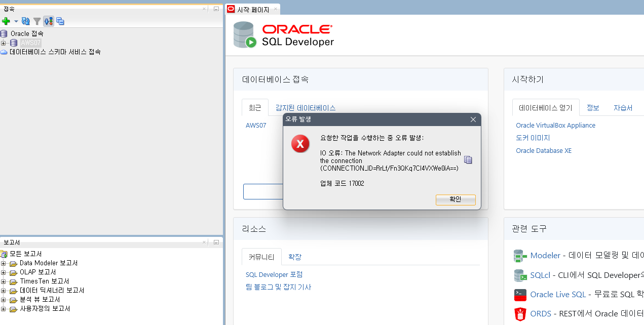This screenshot has height=325, width=644.
Task: Open the Oracle Live SQL link
Action: [558, 294]
